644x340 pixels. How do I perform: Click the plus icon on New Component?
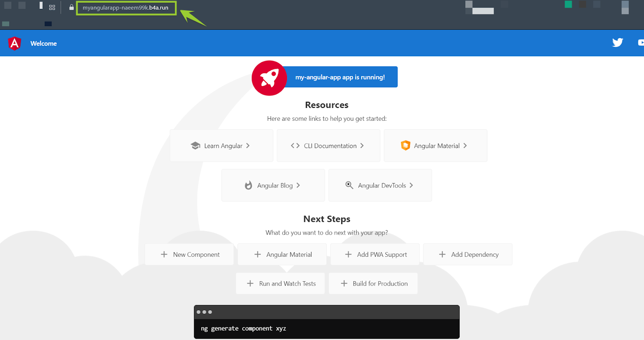tap(164, 254)
